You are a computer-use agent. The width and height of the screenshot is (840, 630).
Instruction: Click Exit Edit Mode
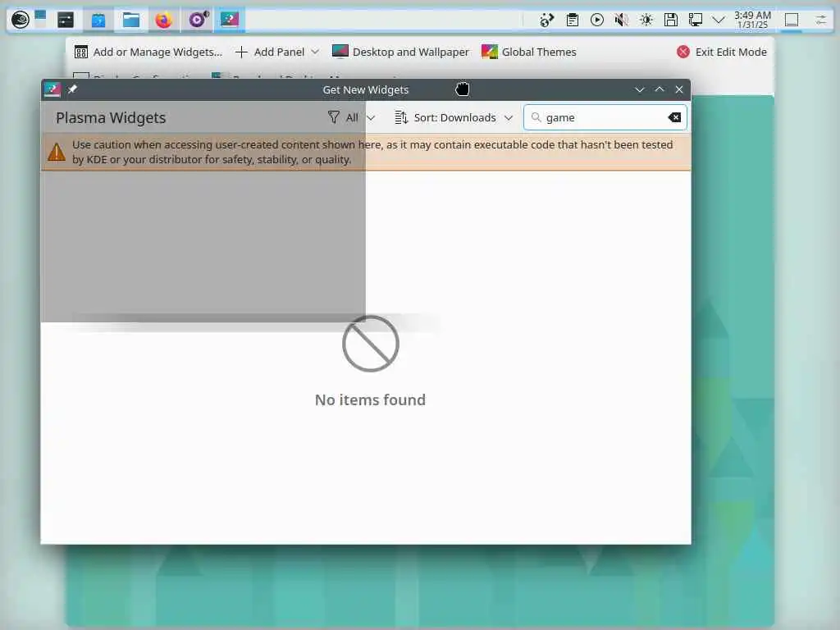point(722,52)
